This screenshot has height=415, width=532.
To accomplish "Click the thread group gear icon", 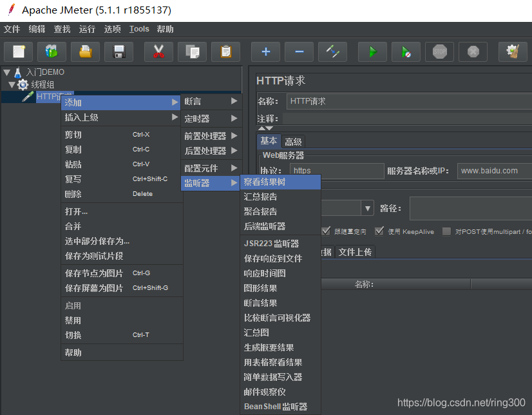I will click(23, 84).
